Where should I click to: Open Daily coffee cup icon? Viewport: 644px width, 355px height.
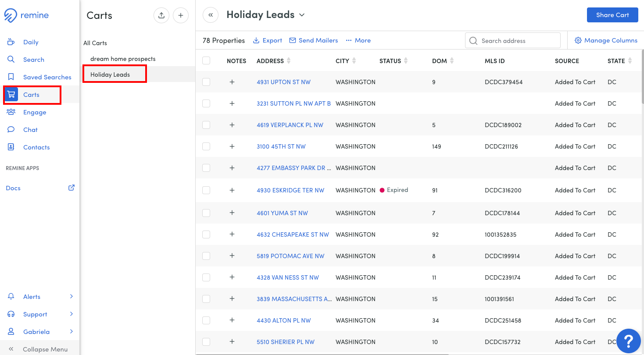[x=11, y=42]
